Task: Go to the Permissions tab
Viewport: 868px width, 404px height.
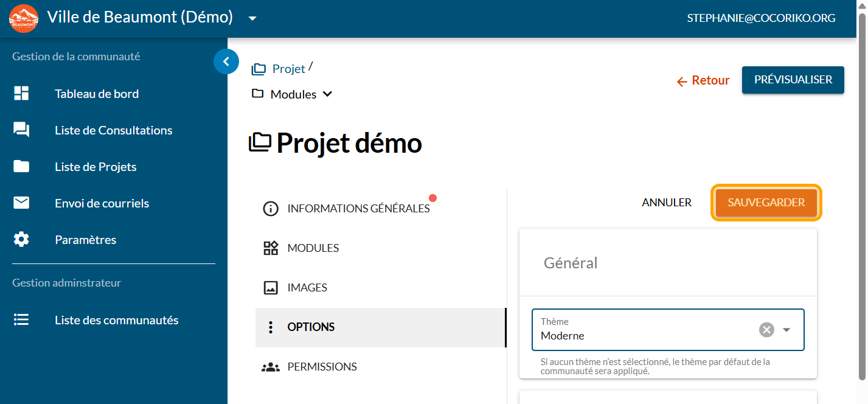Action: pos(322,367)
